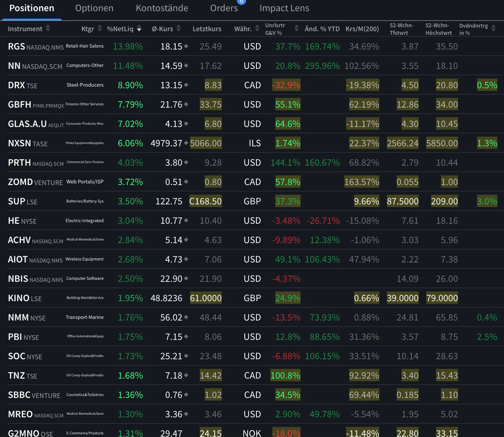Click diamond marker beside ZOMD 0.51
Screen dimensions: 504x437
click(186, 182)
